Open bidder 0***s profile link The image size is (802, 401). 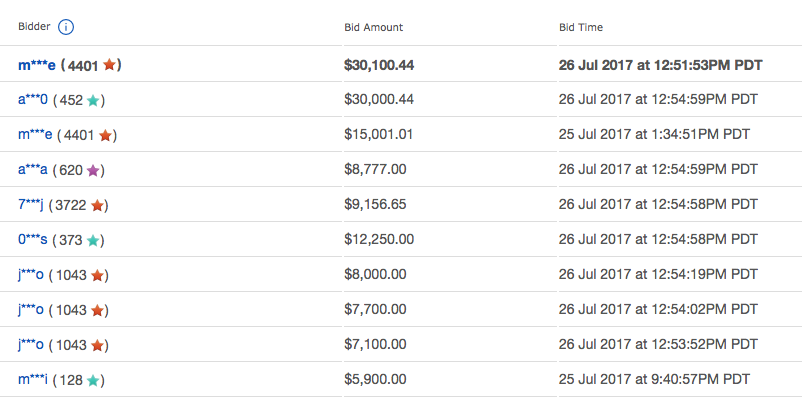click(33, 239)
